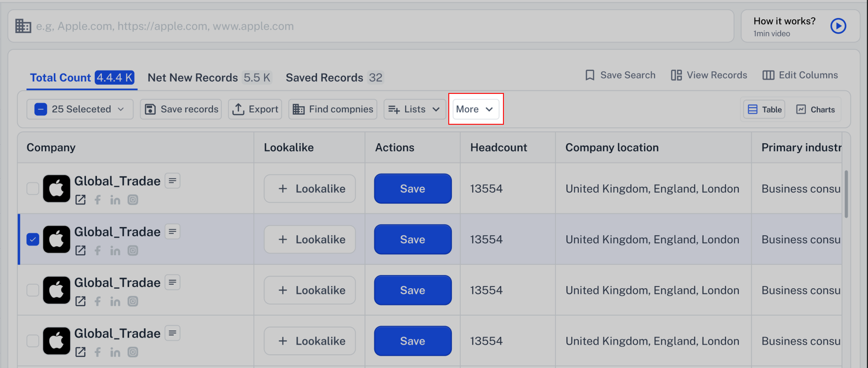Click Business consu industry in highlighted row
The height and width of the screenshot is (368, 868).
coord(801,239)
